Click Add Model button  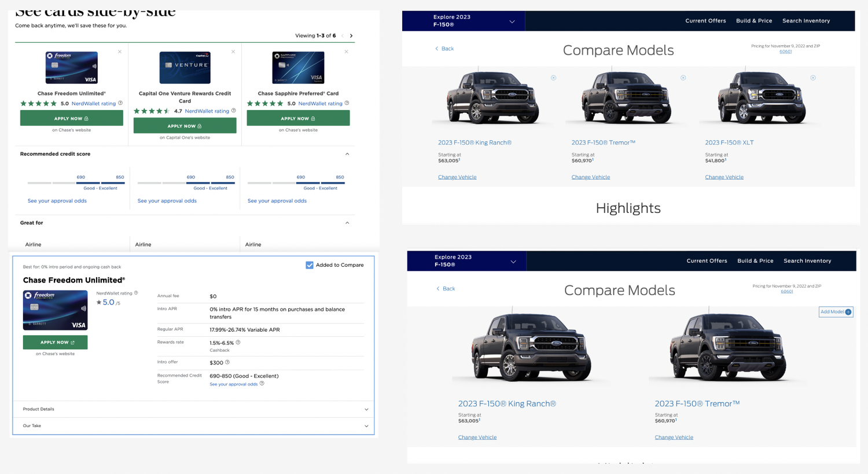(836, 312)
